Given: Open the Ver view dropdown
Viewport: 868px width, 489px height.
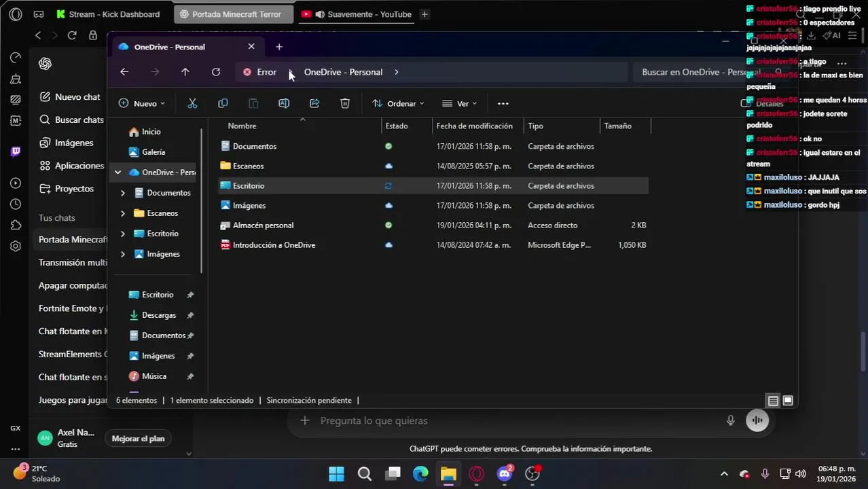Looking at the screenshot, I should point(460,103).
